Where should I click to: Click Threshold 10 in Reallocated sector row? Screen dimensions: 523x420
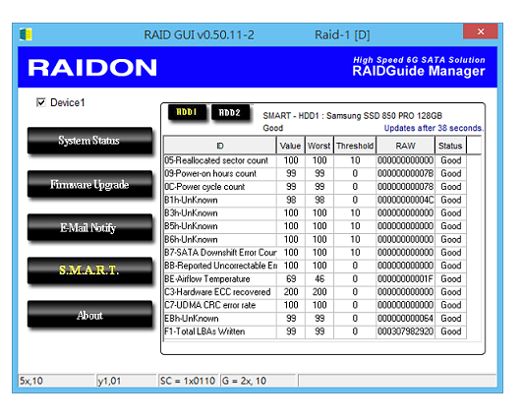[355, 160]
